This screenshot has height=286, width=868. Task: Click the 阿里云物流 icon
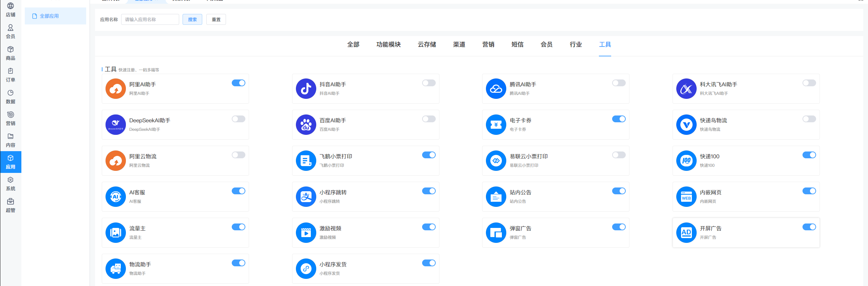pyautogui.click(x=116, y=161)
